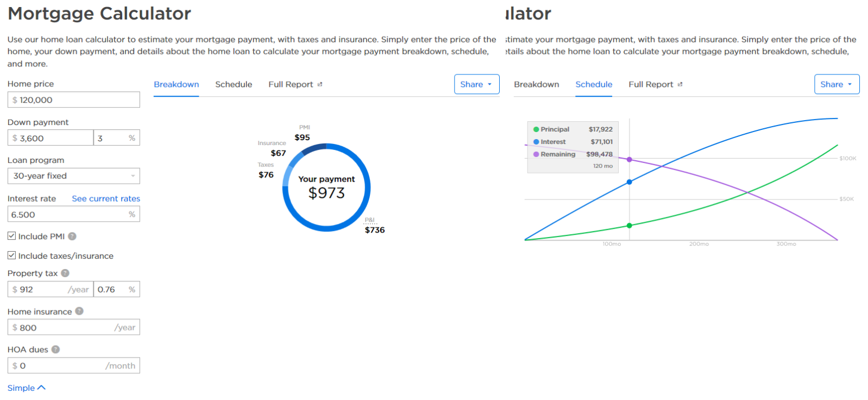The image size is (868, 400).
Task: Click the 200mo axis label
Action: pyautogui.click(x=699, y=244)
